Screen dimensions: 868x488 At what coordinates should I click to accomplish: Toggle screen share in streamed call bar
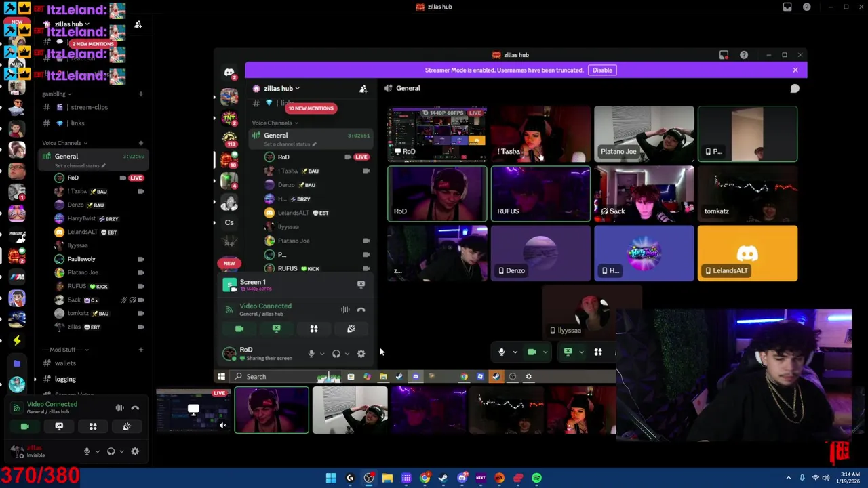(568, 352)
